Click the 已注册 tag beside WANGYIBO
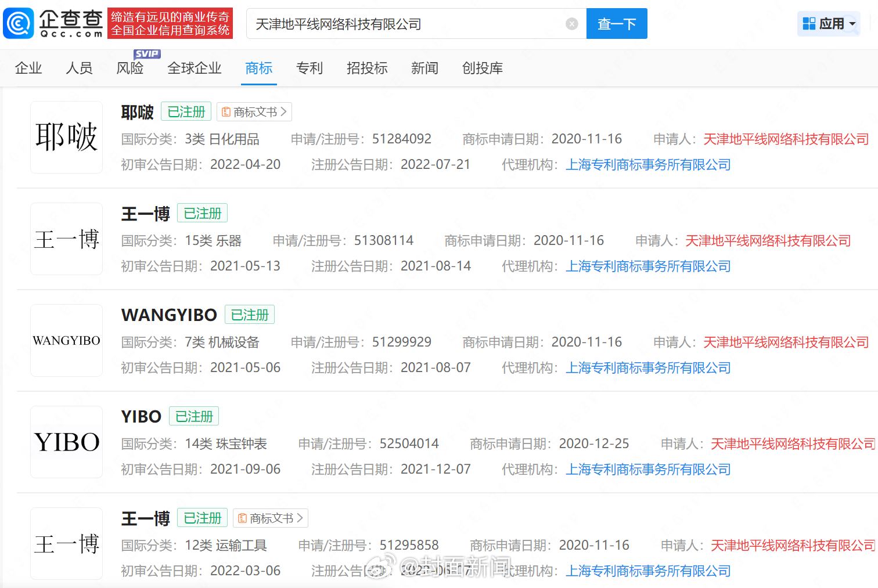 tap(250, 315)
